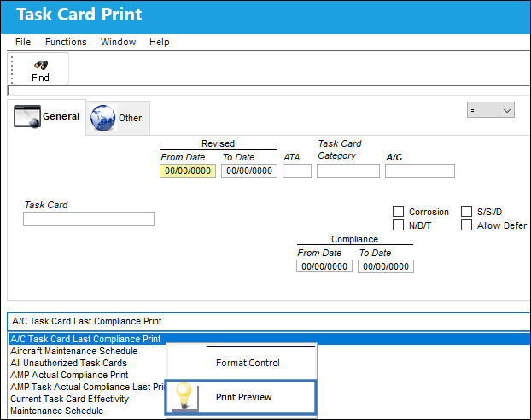Select Current Task Card Effectivity report
This screenshot has height=420, width=531.
(x=70, y=399)
